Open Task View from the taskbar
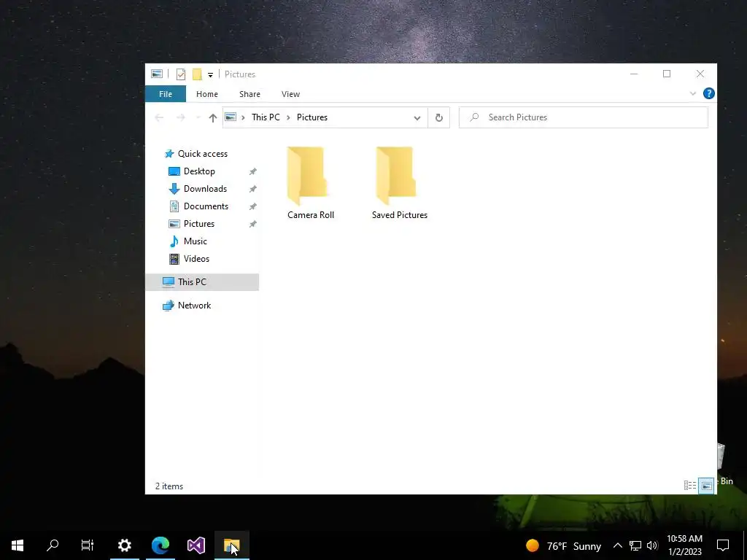 (88, 545)
